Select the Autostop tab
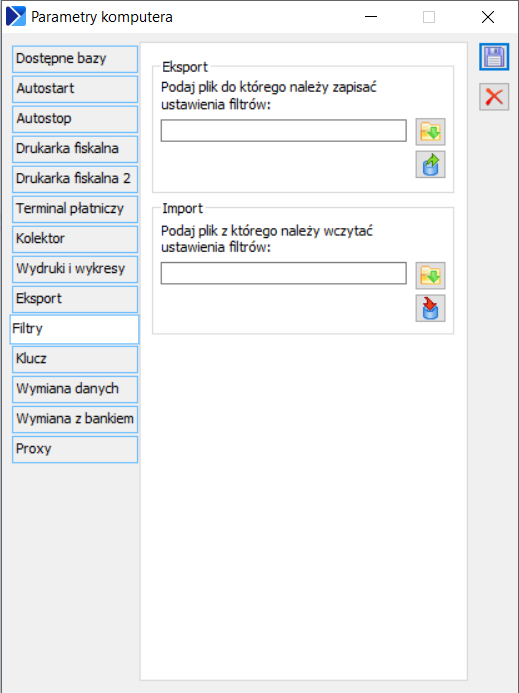 [x=75, y=119]
